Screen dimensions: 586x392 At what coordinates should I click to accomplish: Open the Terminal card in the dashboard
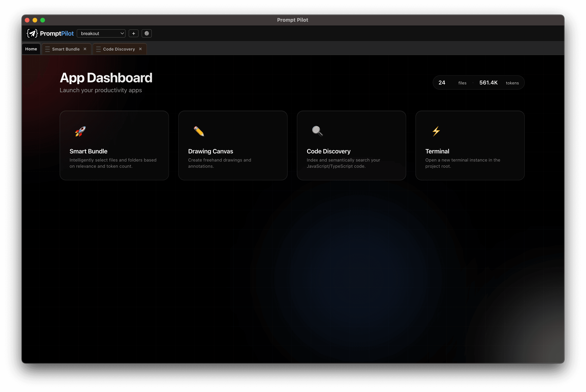point(470,145)
